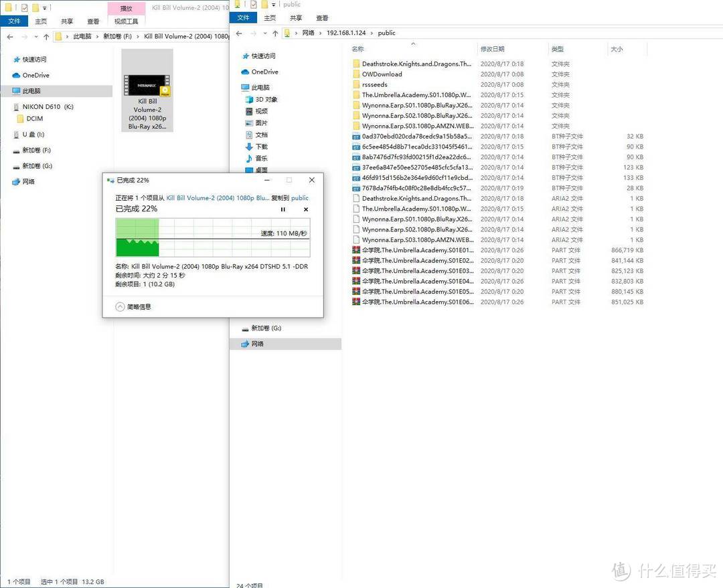The image size is (723, 588).
Task: Sort by 类型 column header
Action: 558,49
